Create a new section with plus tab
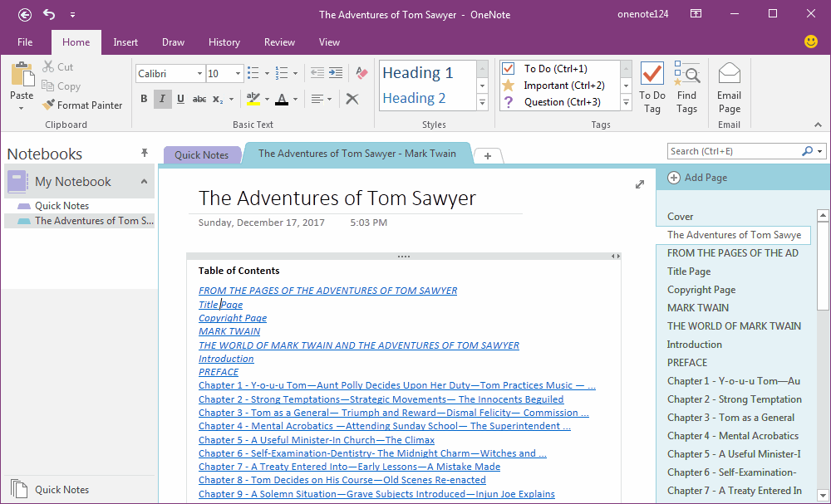 tap(488, 155)
